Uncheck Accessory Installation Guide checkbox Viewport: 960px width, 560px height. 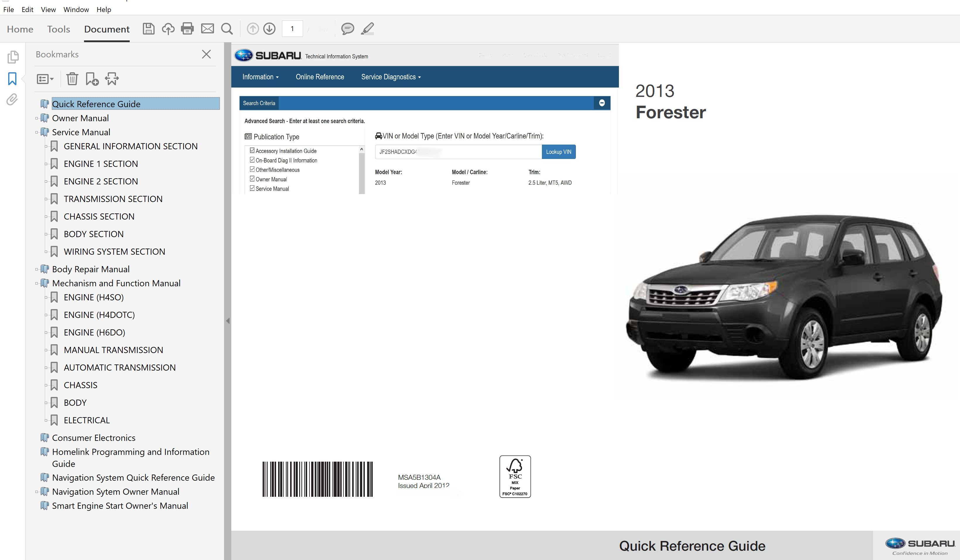coord(252,150)
